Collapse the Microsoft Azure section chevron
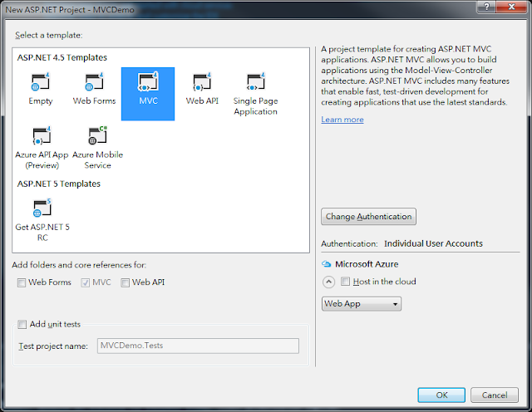532x412 pixels. (328, 282)
